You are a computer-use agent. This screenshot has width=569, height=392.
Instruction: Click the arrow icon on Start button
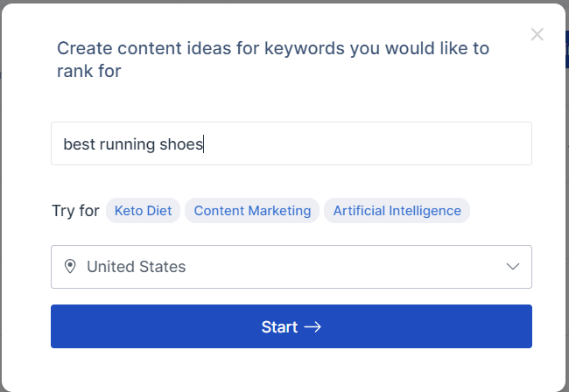[x=313, y=327]
